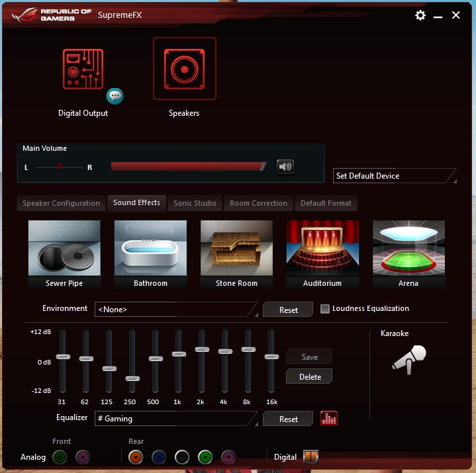Mute the main volume speaker button
The width and height of the screenshot is (476, 473).
285,167
